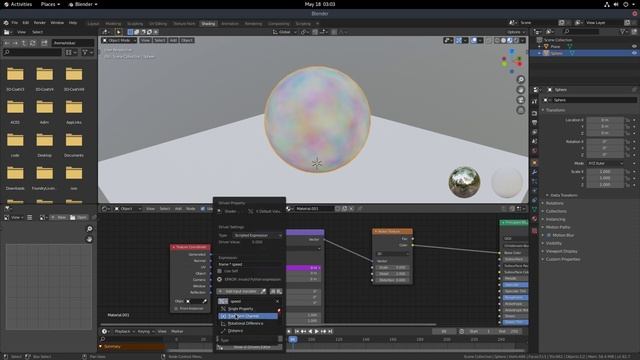Select the Desktop folder
This screenshot has width=640, height=360.
tap(44, 144)
